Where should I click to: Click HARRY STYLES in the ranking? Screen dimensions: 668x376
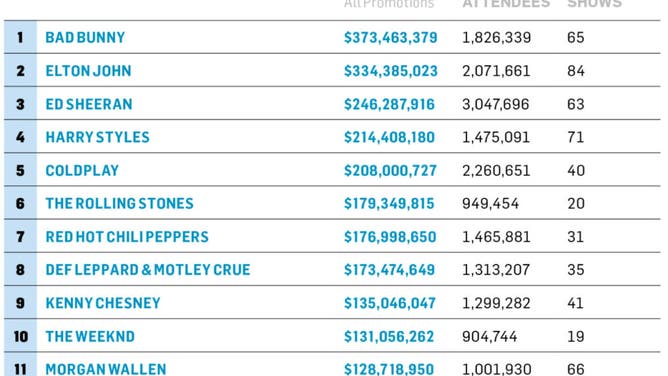click(x=98, y=137)
